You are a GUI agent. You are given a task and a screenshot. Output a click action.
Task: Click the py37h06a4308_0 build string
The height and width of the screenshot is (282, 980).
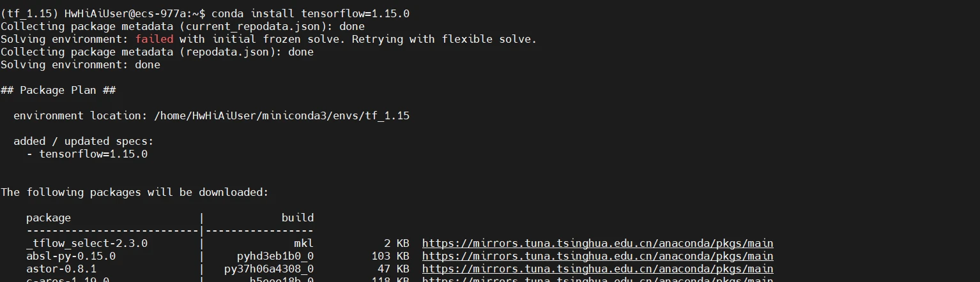point(269,269)
